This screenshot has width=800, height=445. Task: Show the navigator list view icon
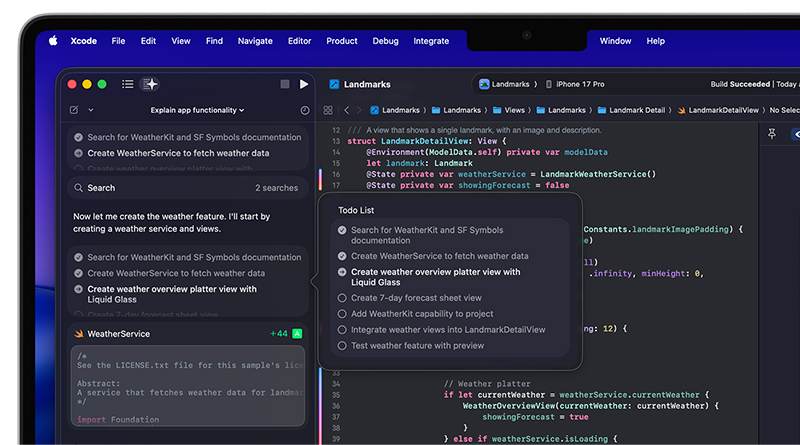tap(128, 84)
